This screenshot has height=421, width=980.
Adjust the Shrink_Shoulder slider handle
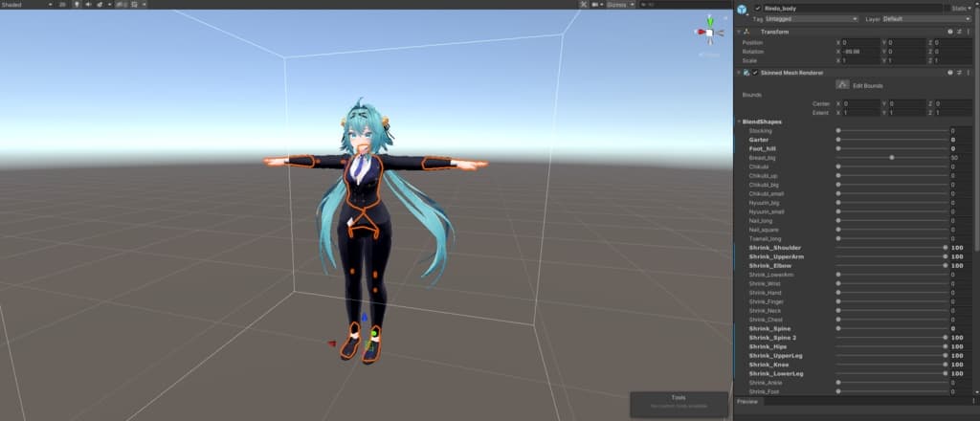point(945,248)
